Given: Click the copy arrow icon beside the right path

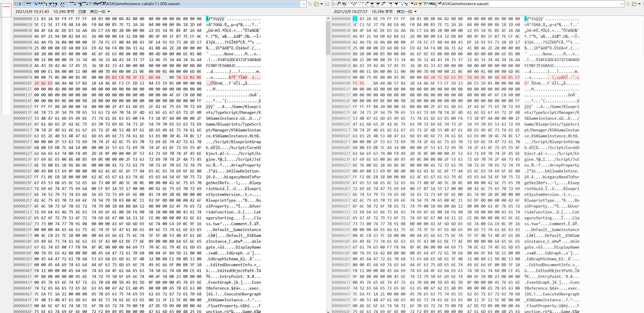Looking at the screenshot, I should [627, 4].
